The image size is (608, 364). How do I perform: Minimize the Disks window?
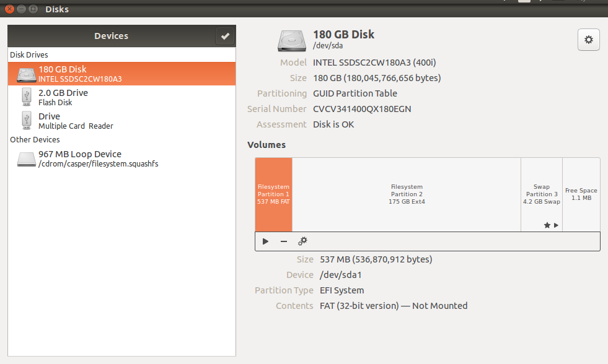[x=21, y=9]
